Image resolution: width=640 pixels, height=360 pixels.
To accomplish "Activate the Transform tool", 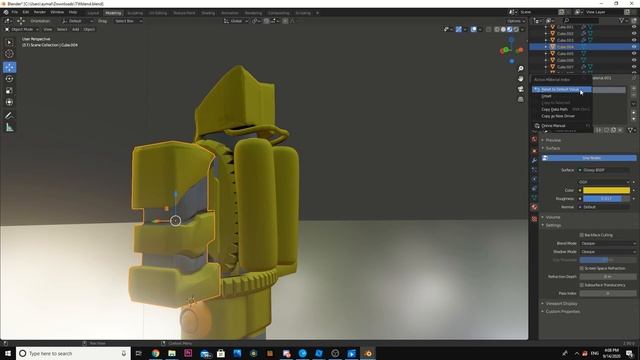I will click(9, 102).
